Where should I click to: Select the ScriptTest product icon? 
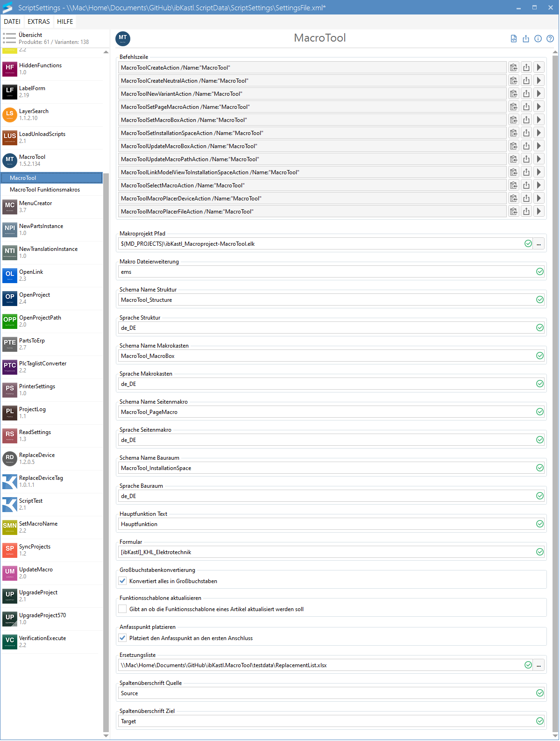10,505
